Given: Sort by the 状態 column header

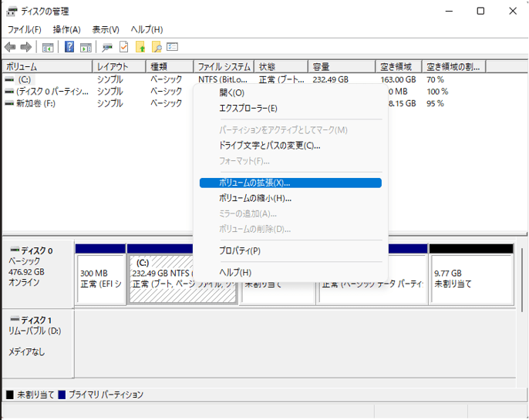Looking at the screenshot, I should [281, 67].
